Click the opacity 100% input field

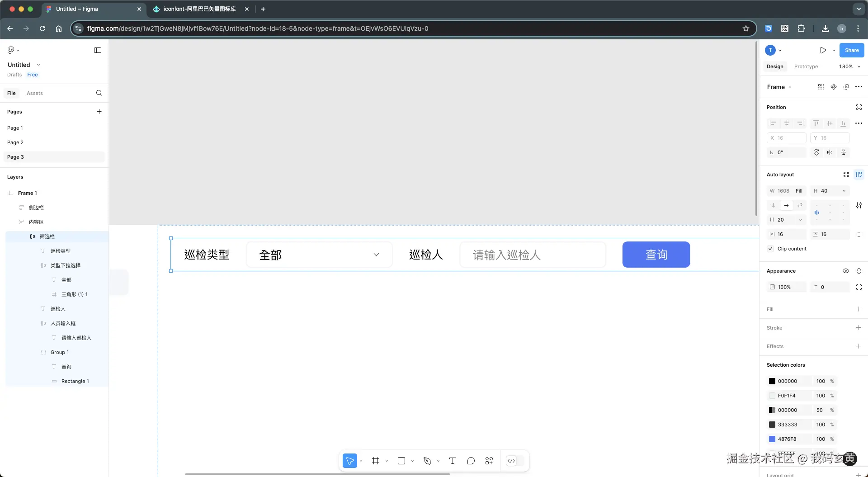[787, 287]
